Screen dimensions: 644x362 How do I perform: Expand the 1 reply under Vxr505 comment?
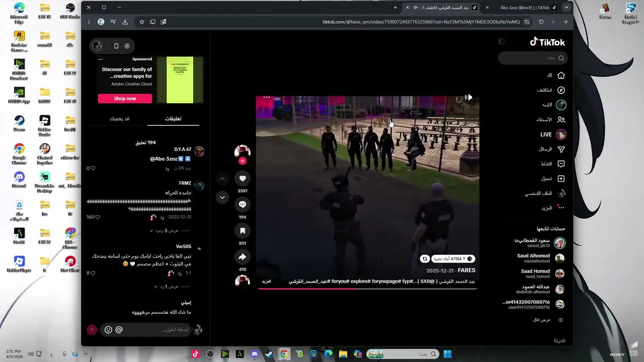coord(167,287)
